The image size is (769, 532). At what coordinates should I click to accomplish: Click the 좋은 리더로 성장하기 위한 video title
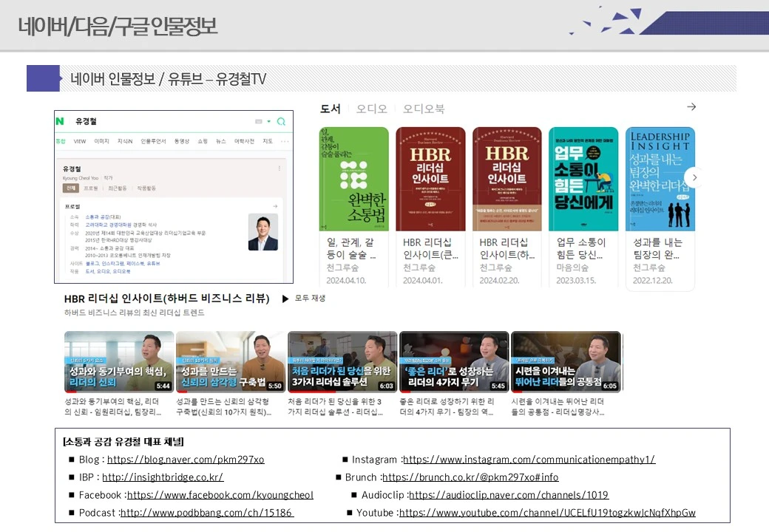click(x=447, y=406)
